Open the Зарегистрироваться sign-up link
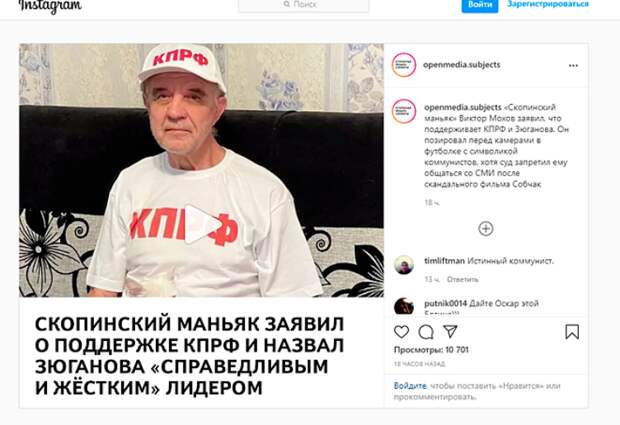This screenshot has width=620, height=425. [x=548, y=4]
